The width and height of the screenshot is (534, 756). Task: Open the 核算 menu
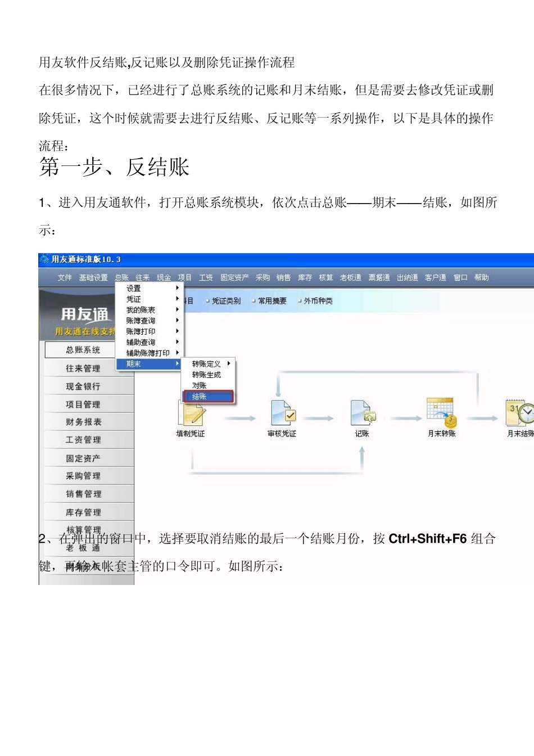coord(326,278)
